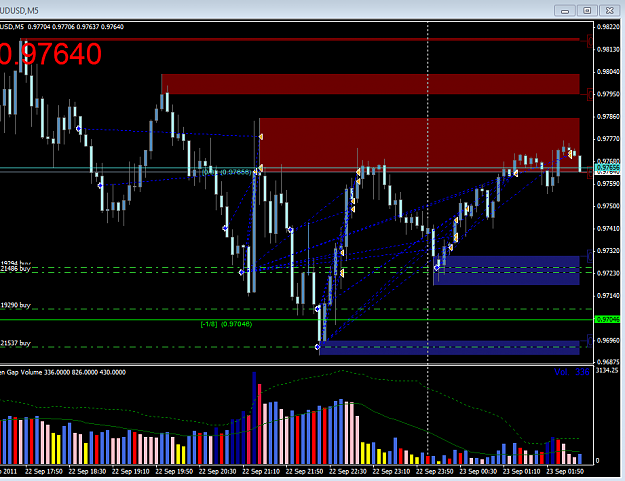Click time axis label 23 Sep 00:30

coord(478,471)
